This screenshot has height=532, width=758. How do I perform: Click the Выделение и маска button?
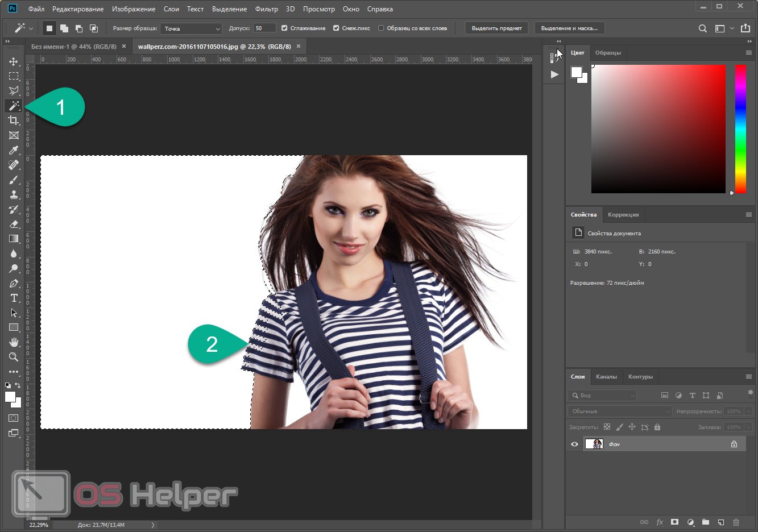pos(569,28)
